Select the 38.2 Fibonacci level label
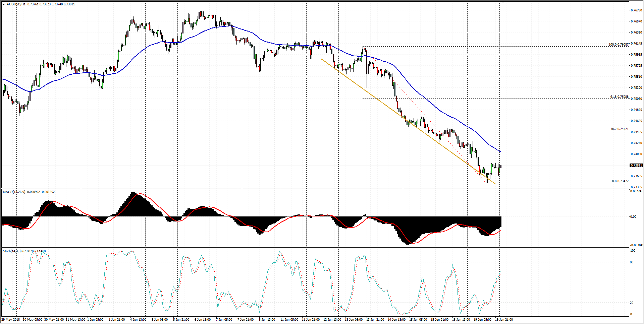Viewport: 644px width, 324px height. tap(619, 129)
